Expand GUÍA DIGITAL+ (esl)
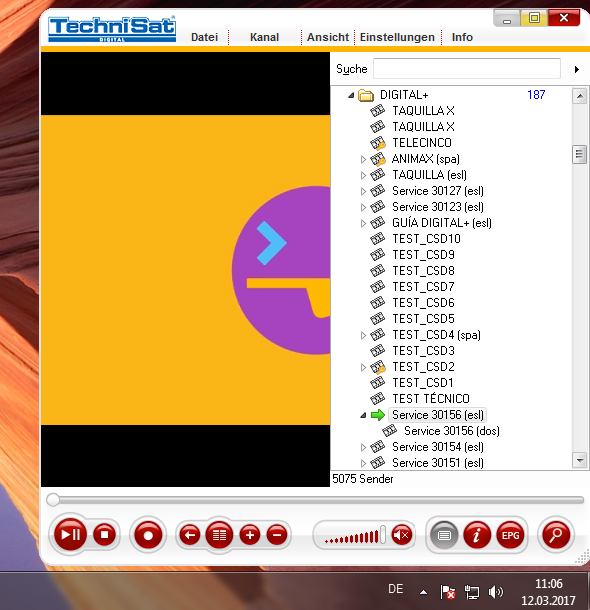This screenshot has width=590, height=610. 363,223
